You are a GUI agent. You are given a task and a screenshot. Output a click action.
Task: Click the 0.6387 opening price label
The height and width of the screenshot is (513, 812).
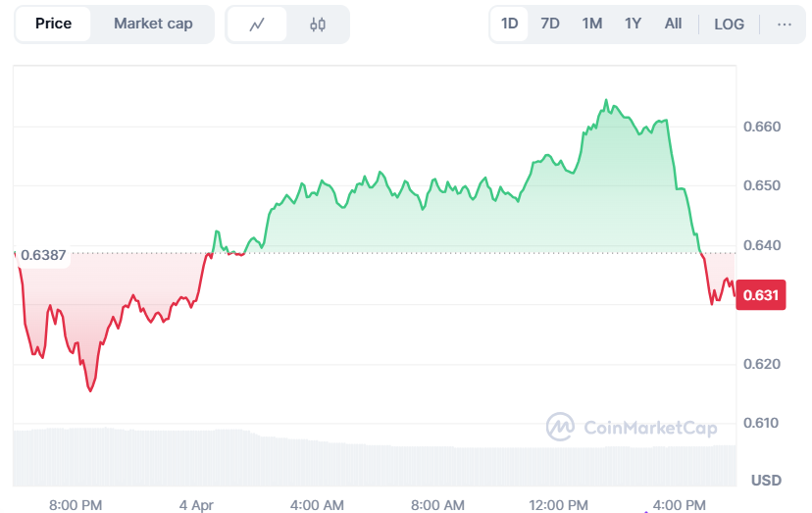[43, 255]
